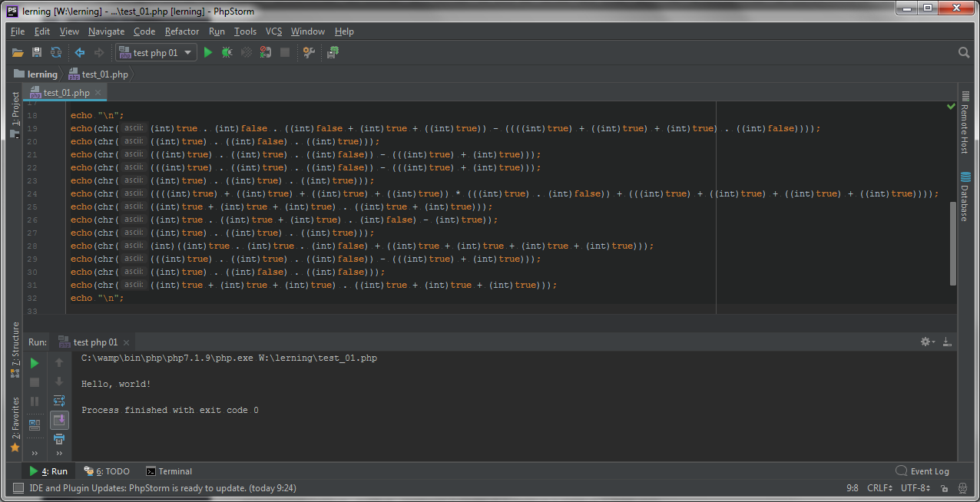Print run console output with printer icon
980x502 pixels.
coord(59,439)
